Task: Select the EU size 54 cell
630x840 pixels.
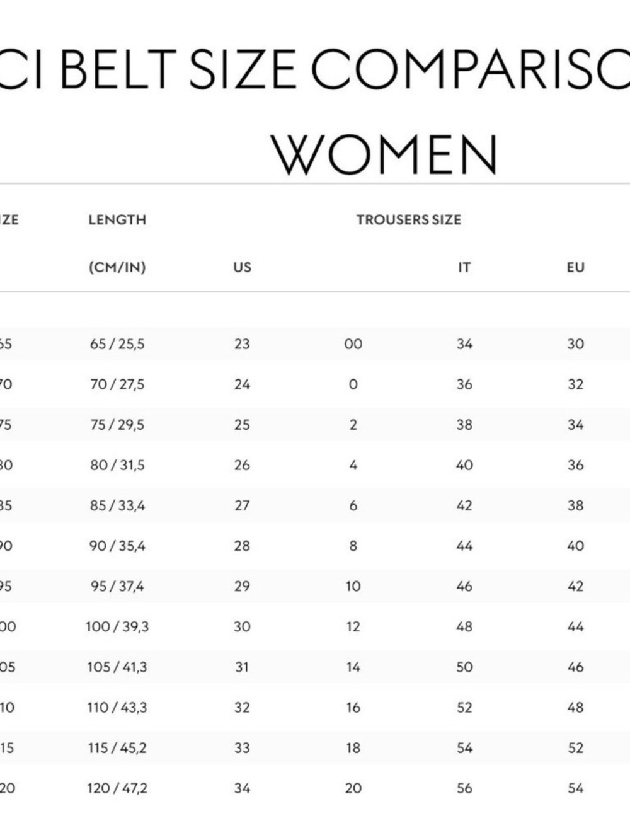Action: (576, 788)
